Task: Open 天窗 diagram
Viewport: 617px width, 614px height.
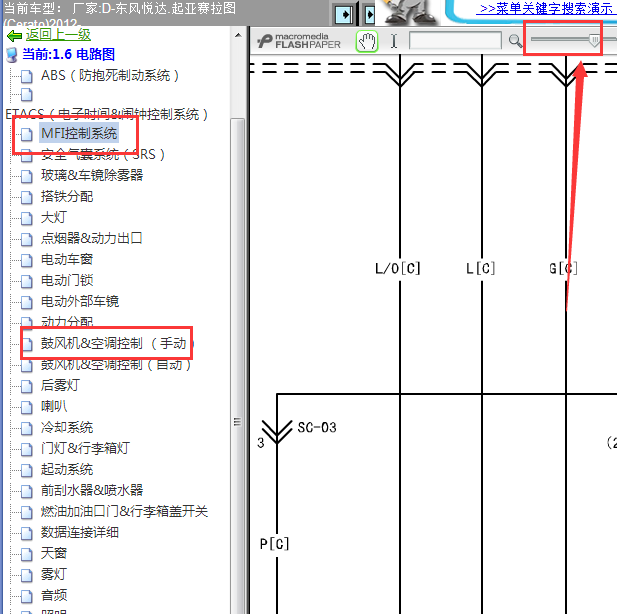Action: point(54,553)
